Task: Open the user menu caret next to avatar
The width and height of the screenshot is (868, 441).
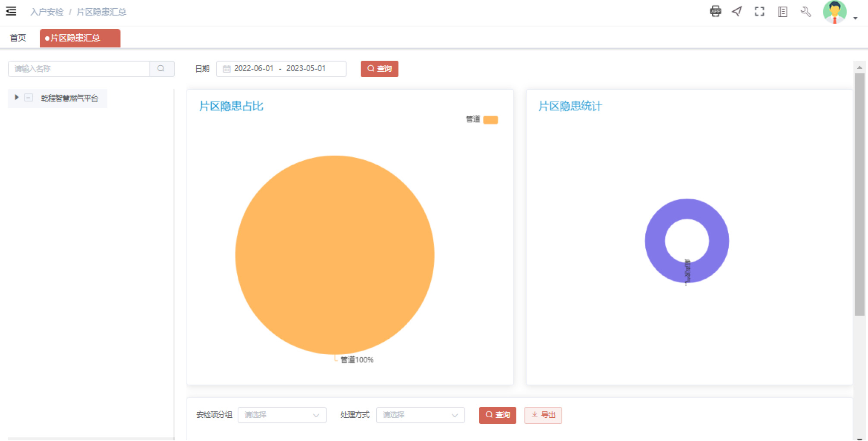Action: tap(855, 18)
